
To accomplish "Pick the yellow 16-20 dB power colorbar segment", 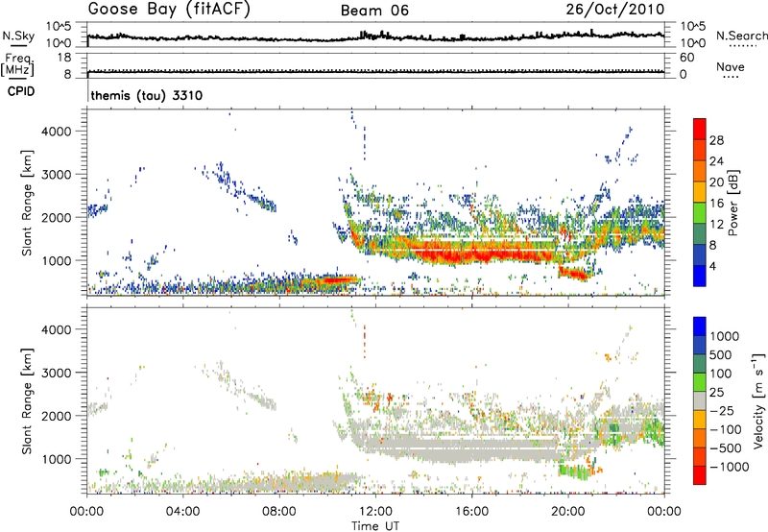I will pos(700,192).
